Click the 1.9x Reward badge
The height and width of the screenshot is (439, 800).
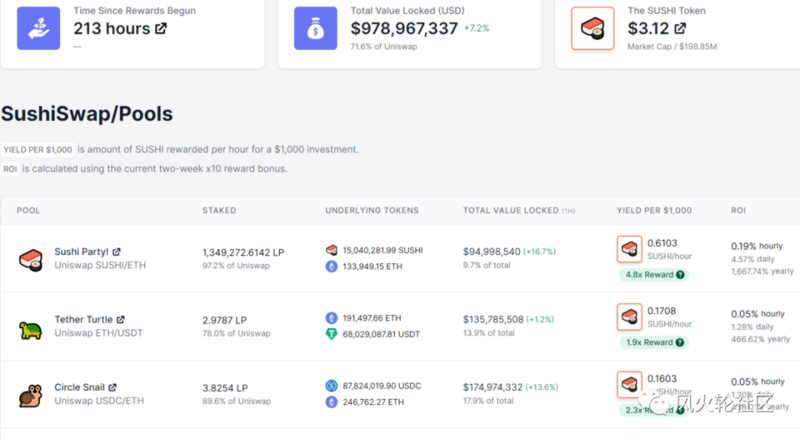654,343
